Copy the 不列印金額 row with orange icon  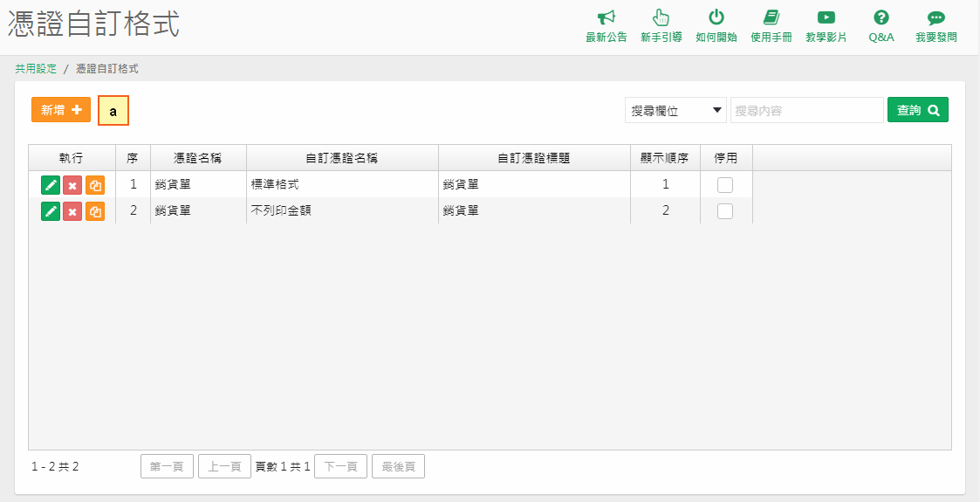[95, 211]
